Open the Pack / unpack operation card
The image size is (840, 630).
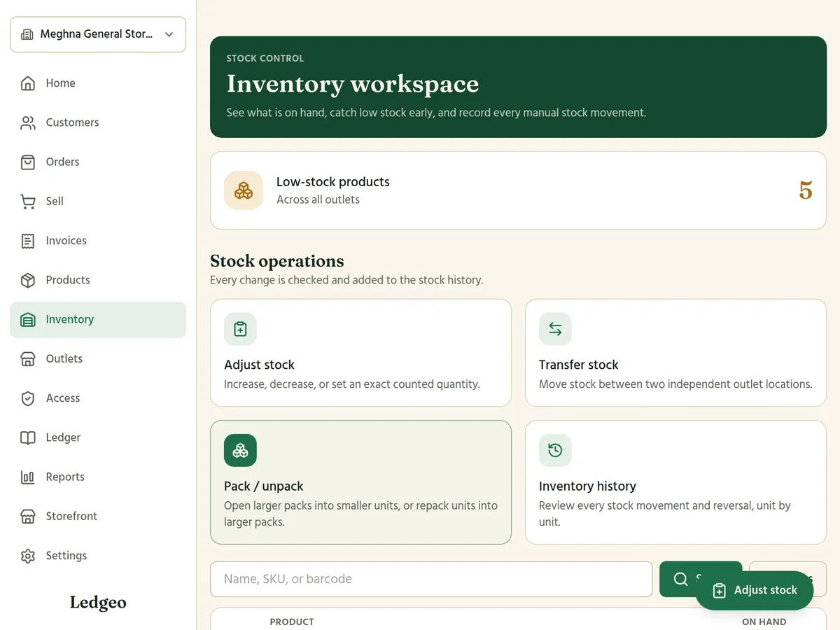tap(360, 482)
